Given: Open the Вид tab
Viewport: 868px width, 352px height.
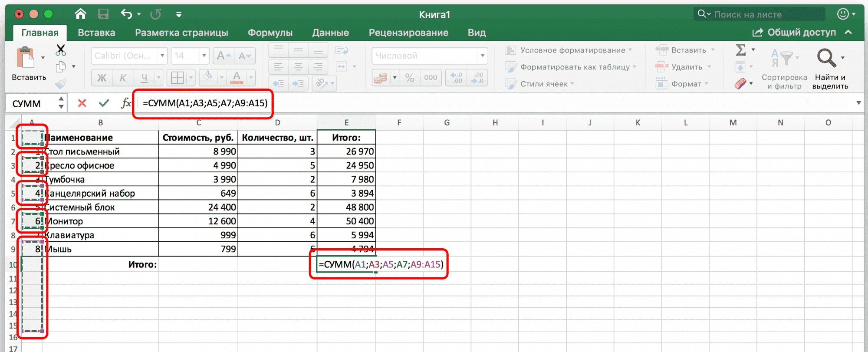Looking at the screenshot, I should 477,33.
